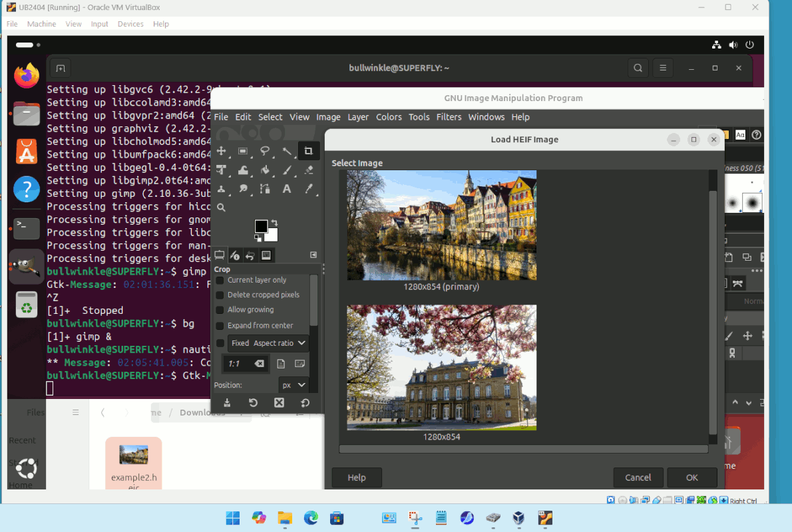The image size is (792, 532).
Task: Open the Colors menu
Action: [389, 117]
